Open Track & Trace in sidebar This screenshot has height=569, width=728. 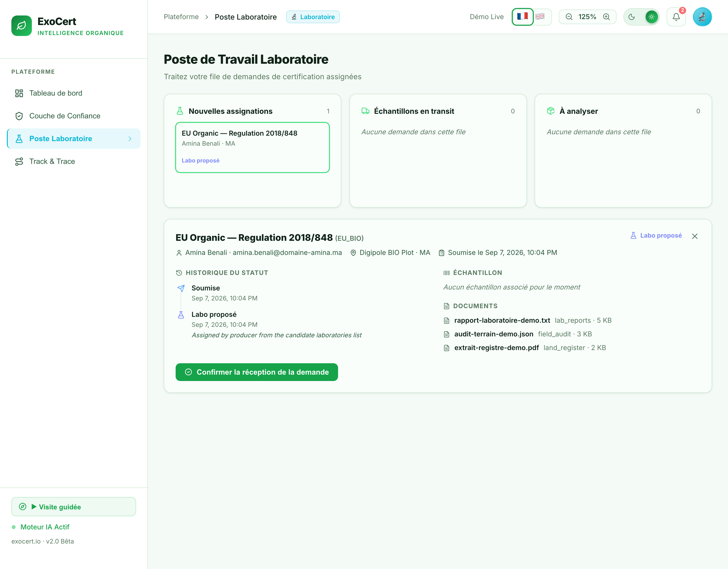point(74,161)
